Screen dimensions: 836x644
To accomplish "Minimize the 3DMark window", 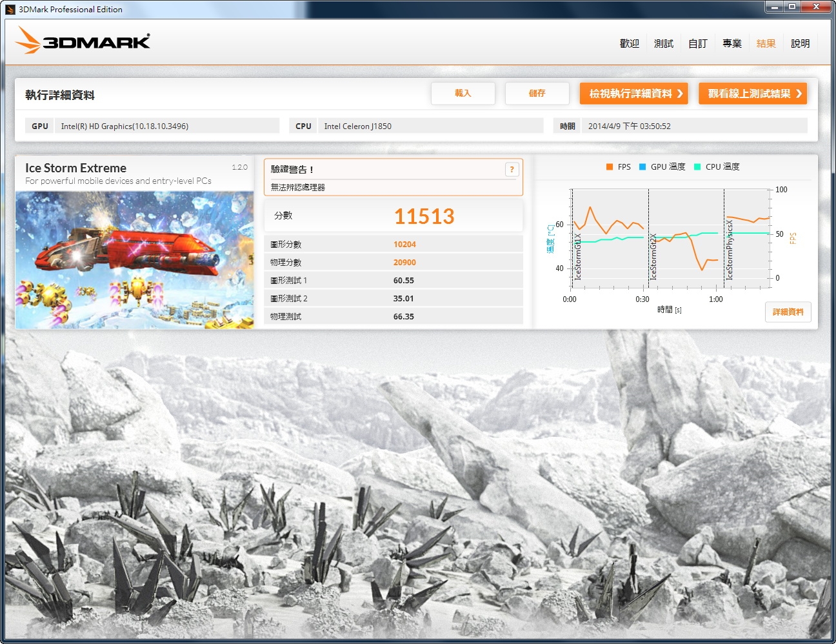I will [774, 6].
